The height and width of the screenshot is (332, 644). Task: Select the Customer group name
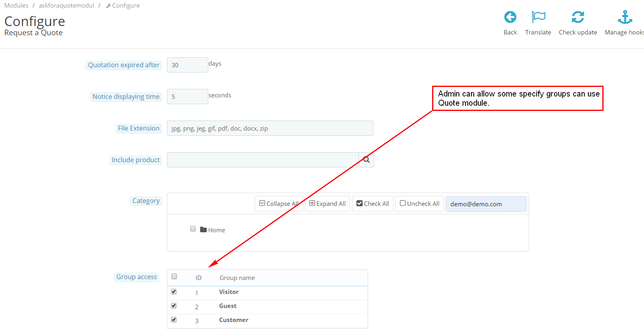[233, 320]
